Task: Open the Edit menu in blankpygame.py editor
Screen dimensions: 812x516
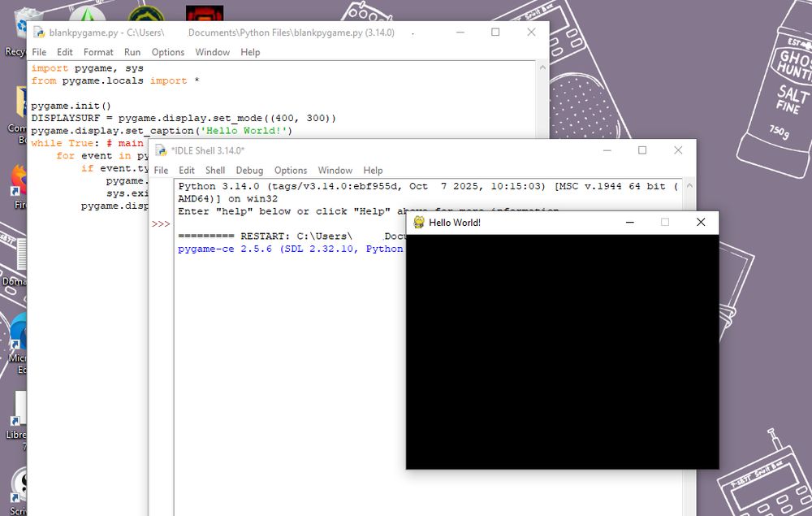Action: pyautogui.click(x=64, y=52)
